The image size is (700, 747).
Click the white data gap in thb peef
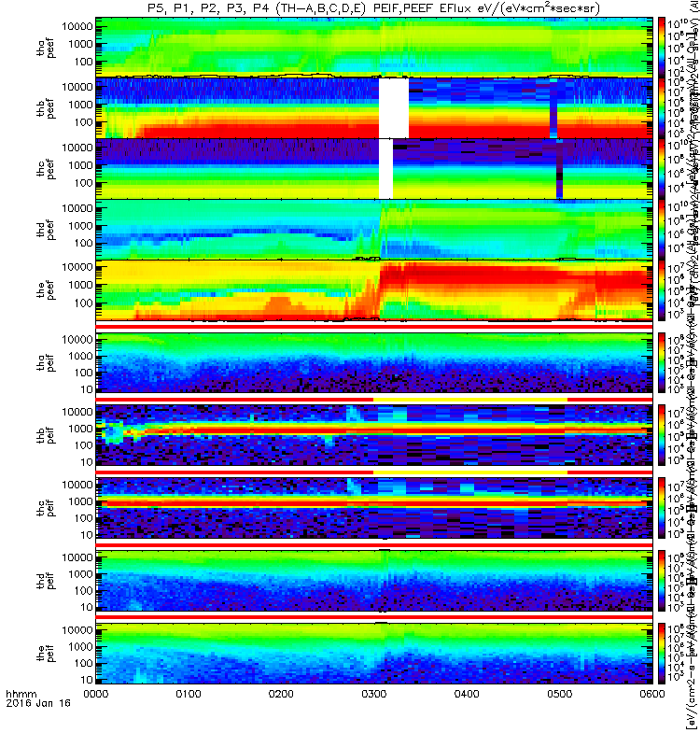coord(394,108)
